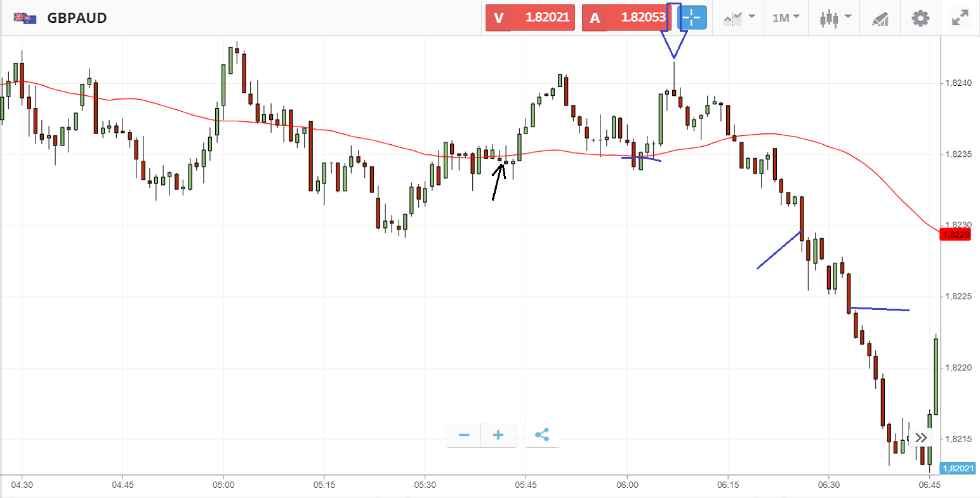Screen dimensions: 980x498
Task: Expand chart to fullscreen
Action: click(960, 18)
